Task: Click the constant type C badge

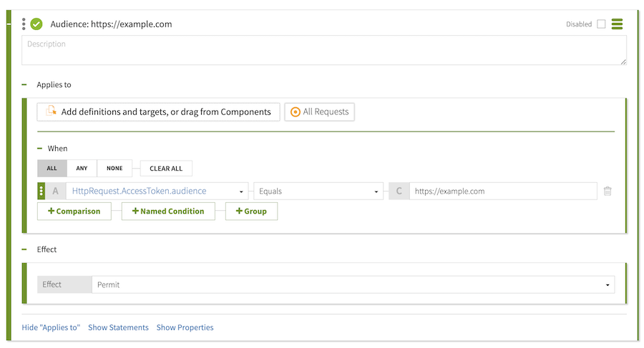Action: tap(399, 192)
